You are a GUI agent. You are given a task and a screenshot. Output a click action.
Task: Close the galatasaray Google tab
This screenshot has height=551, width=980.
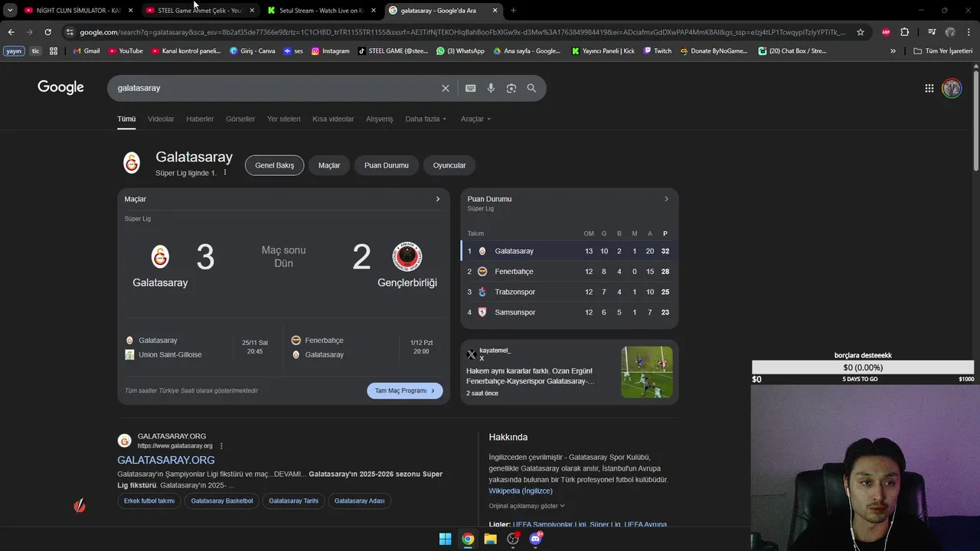coord(495,11)
